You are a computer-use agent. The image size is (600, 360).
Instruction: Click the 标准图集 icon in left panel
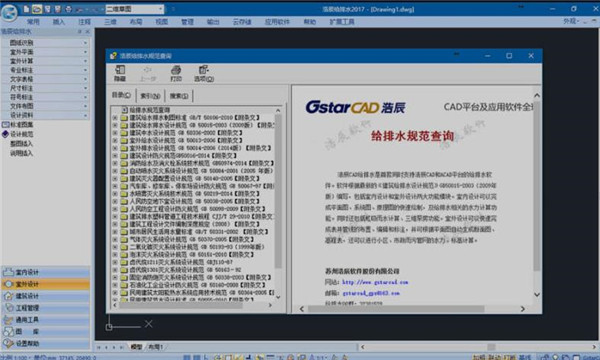pos(6,124)
